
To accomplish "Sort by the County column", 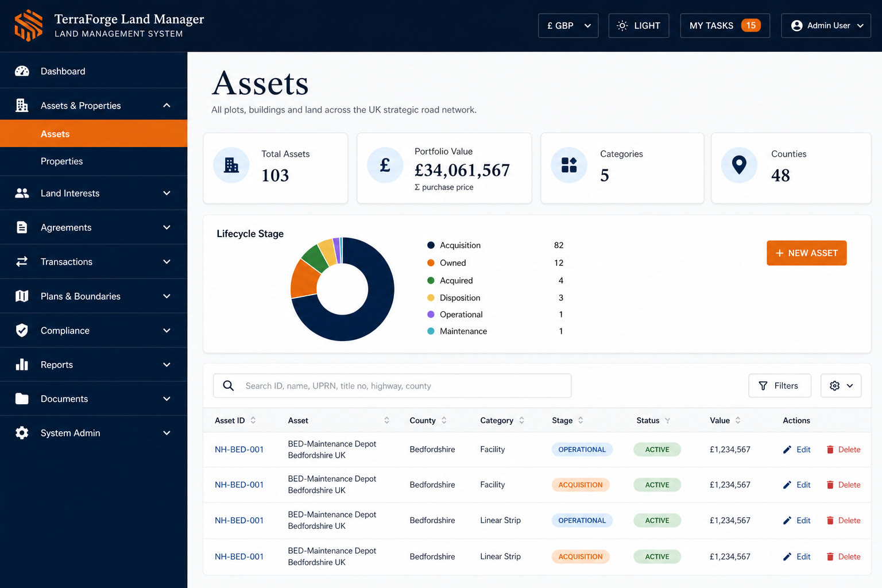I will click(444, 420).
